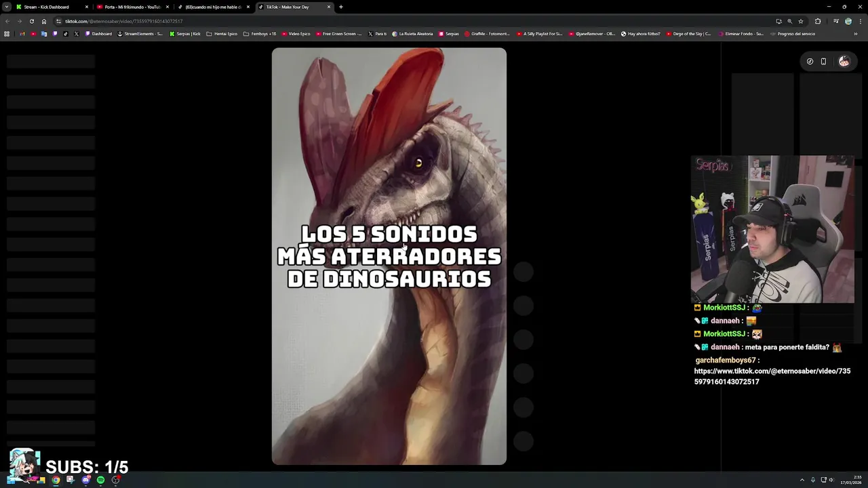Open the 'Para ti' X bookmark
Image resolution: width=868 pixels, height=488 pixels.
[378, 34]
